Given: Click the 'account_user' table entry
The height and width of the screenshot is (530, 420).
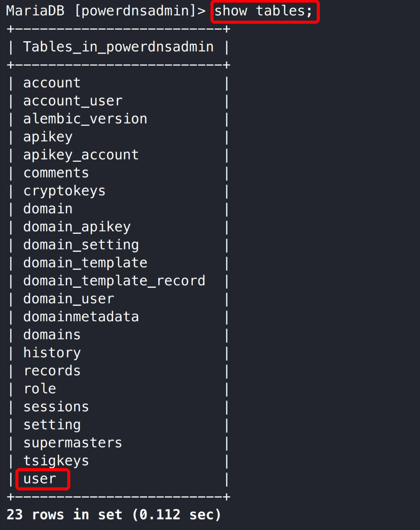Looking at the screenshot, I should point(72,101).
